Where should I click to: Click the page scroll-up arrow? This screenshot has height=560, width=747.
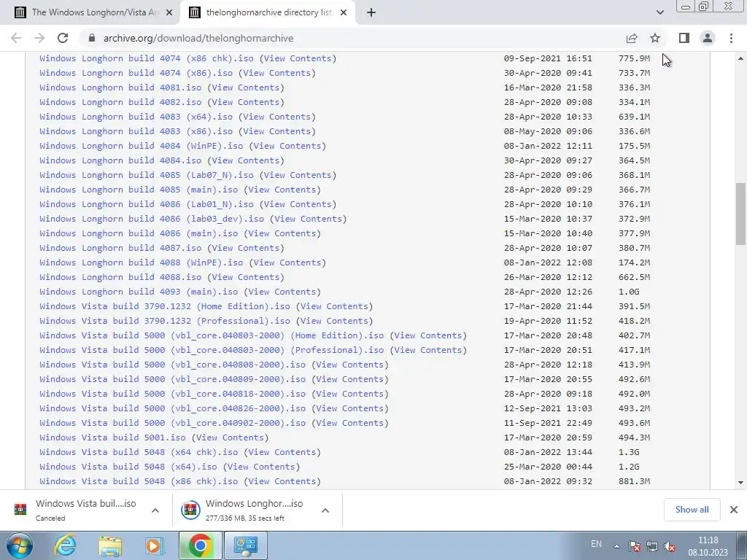coord(741,58)
